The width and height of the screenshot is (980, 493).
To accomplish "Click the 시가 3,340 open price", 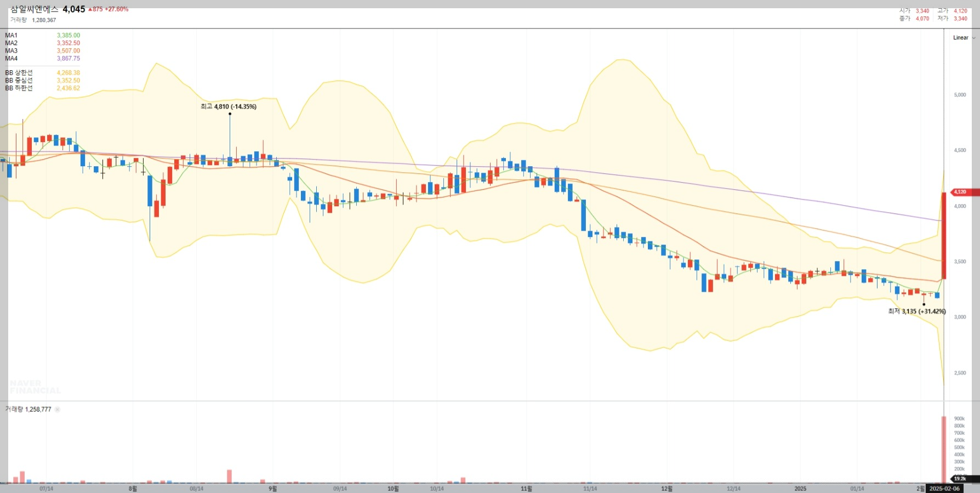I will (x=914, y=11).
